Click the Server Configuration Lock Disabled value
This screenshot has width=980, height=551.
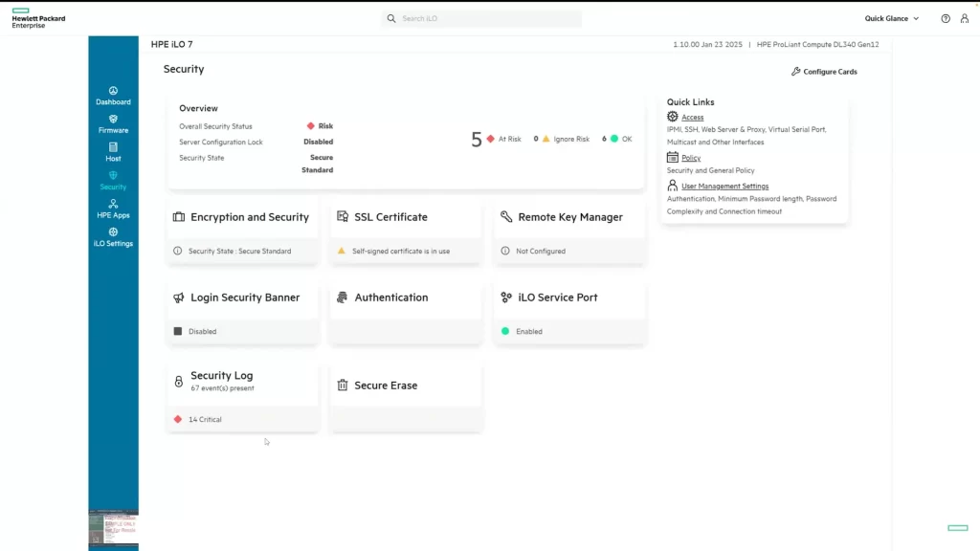(x=318, y=142)
